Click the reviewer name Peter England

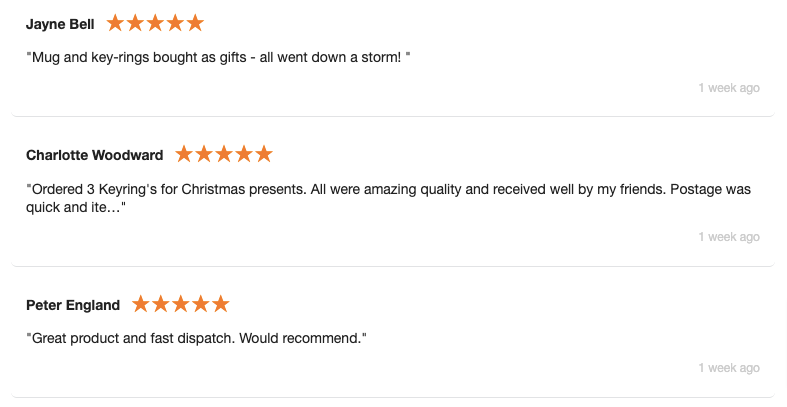[x=73, y=305]
